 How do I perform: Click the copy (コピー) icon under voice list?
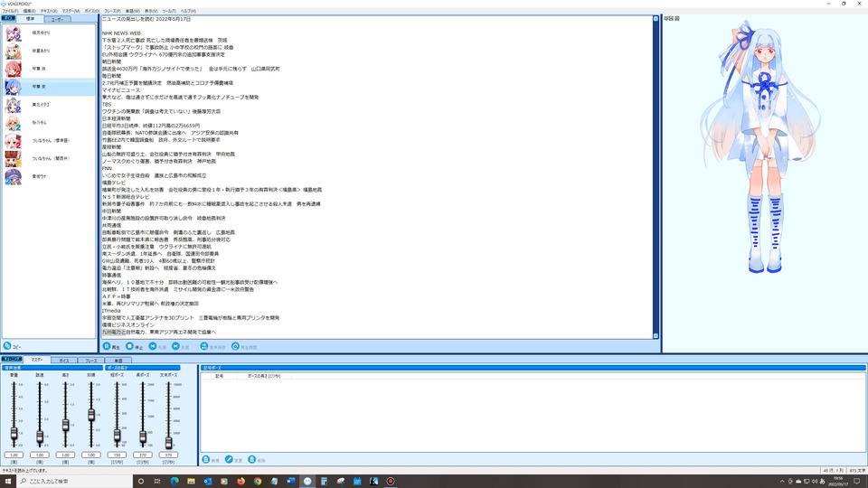click(7, 346)
